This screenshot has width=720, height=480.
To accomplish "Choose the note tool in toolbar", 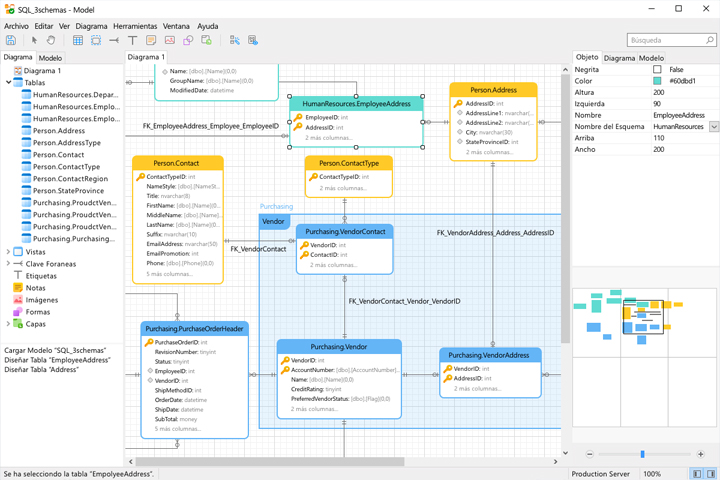I will 151,40.
